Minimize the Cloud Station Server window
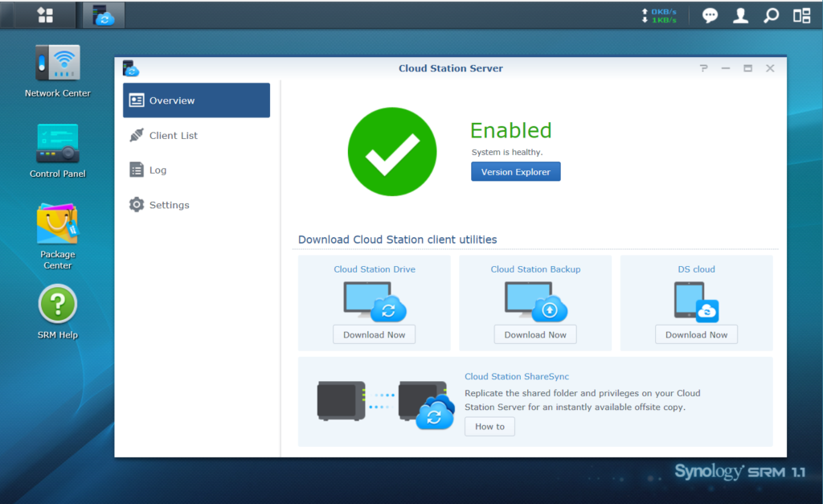823x504 pixels. pyautogui.click(x=726, y=68)
